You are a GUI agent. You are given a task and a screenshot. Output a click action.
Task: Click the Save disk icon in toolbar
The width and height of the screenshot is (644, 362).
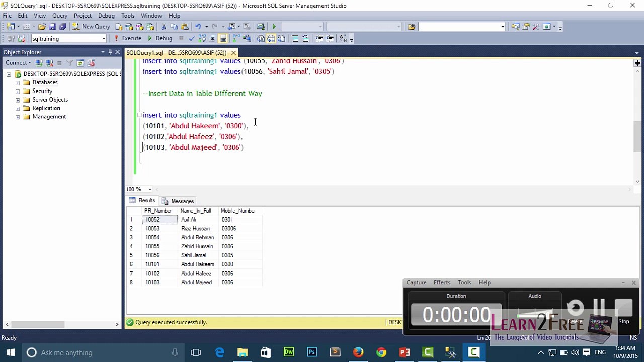(52, 27)
